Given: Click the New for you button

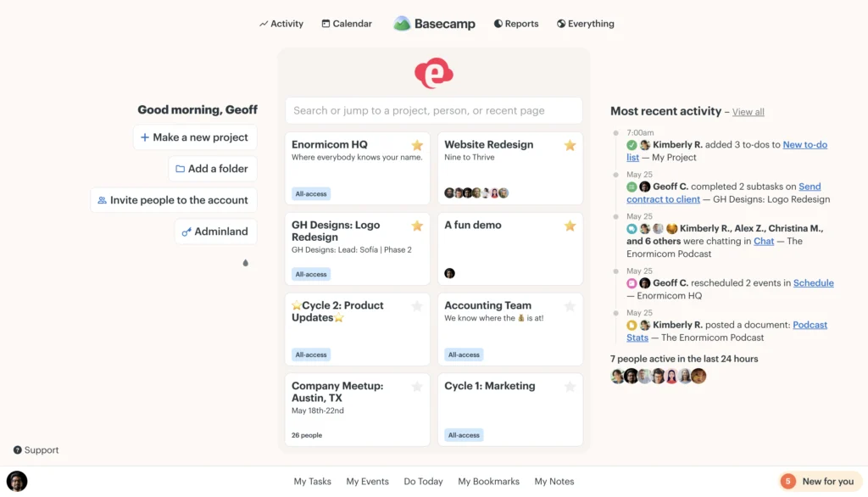Looking at the screenshot, I should pos(820,482).
